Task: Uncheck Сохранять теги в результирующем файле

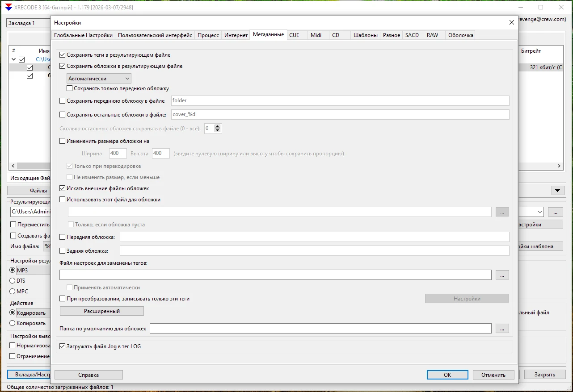Action: coord(63,55)
